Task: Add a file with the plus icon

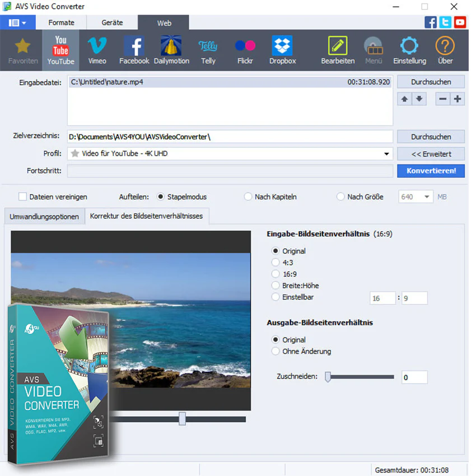Action: tap(458, 99)
